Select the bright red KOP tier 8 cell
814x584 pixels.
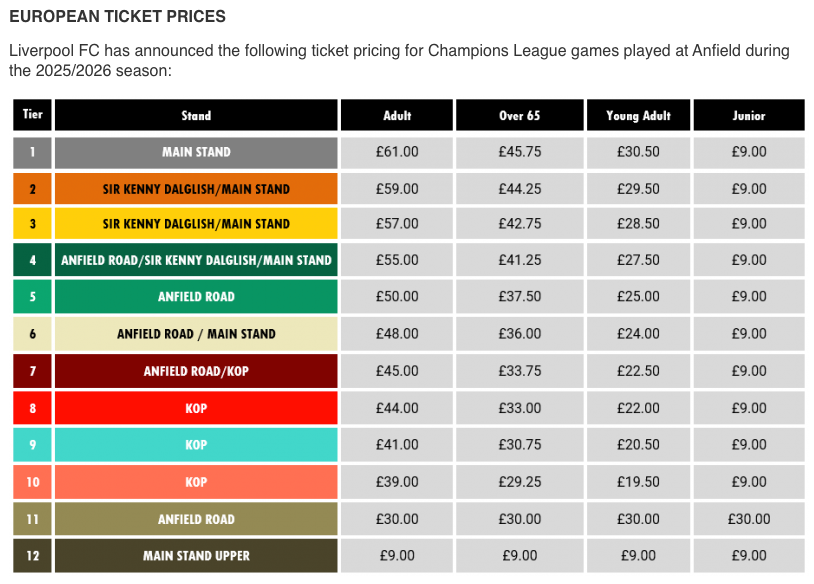click(x=196, y=408)
